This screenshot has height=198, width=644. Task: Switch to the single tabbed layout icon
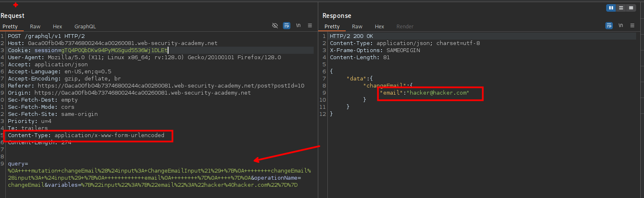point(631,8)
